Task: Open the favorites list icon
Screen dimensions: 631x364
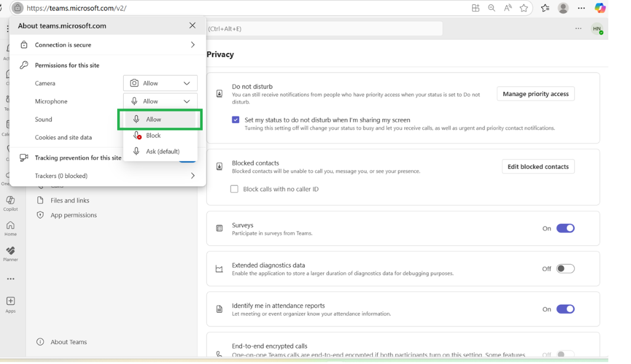Action: (x=545, y=8)
